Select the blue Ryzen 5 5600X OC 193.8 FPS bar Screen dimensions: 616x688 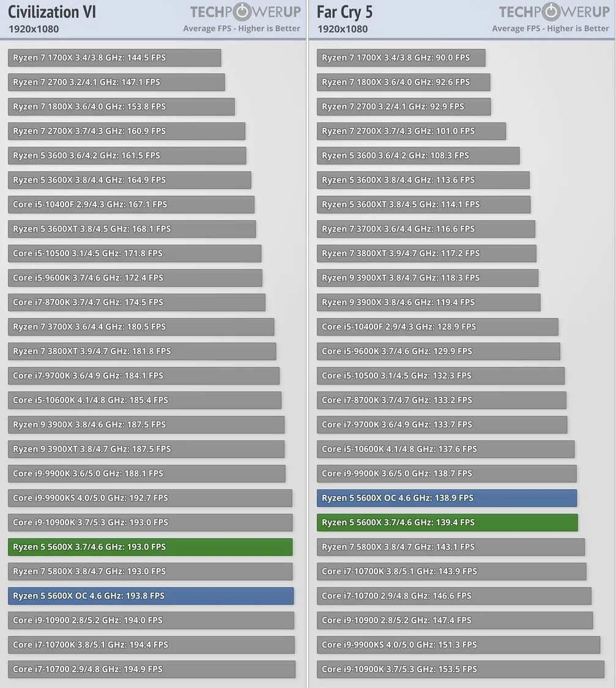(x=150, y=596)
